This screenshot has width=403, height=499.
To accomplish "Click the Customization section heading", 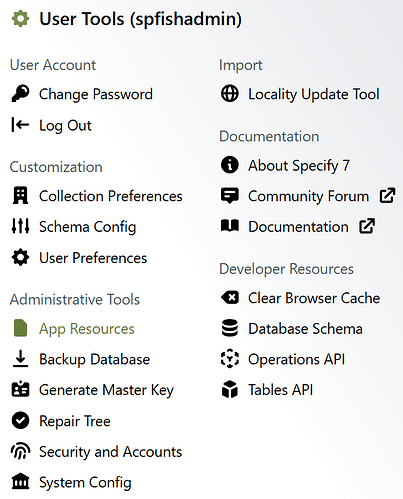I will point(56,167).
